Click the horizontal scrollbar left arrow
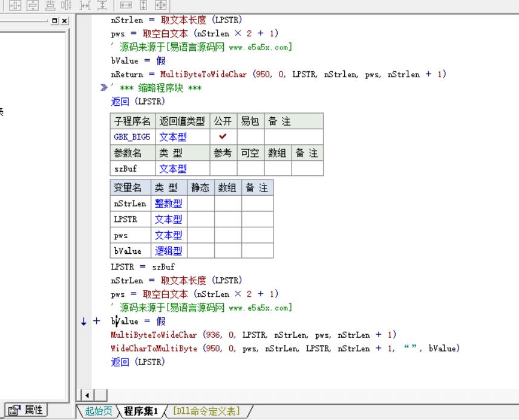The width and height of the screenshot is (519, 420). [87, 395]
